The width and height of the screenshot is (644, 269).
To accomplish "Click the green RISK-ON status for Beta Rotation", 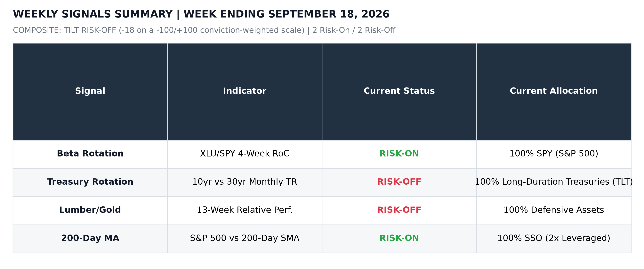I will point(399,154).
